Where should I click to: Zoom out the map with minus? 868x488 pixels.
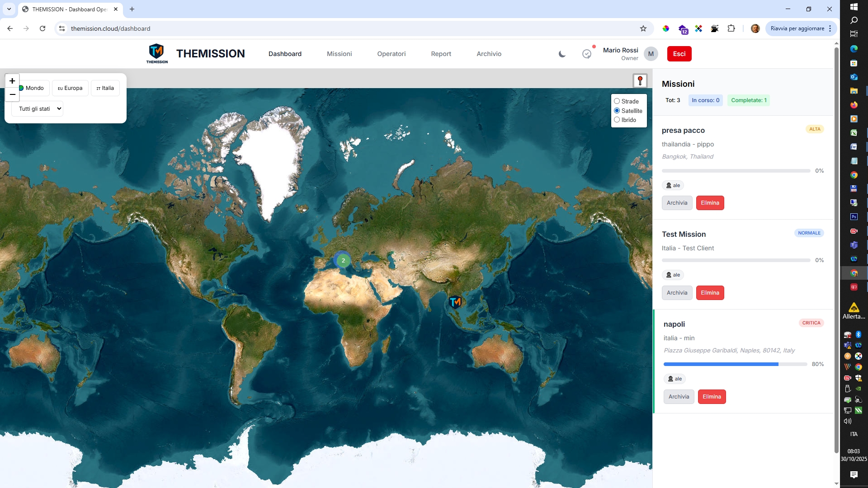pyautogui.click(x=12, y=94)
